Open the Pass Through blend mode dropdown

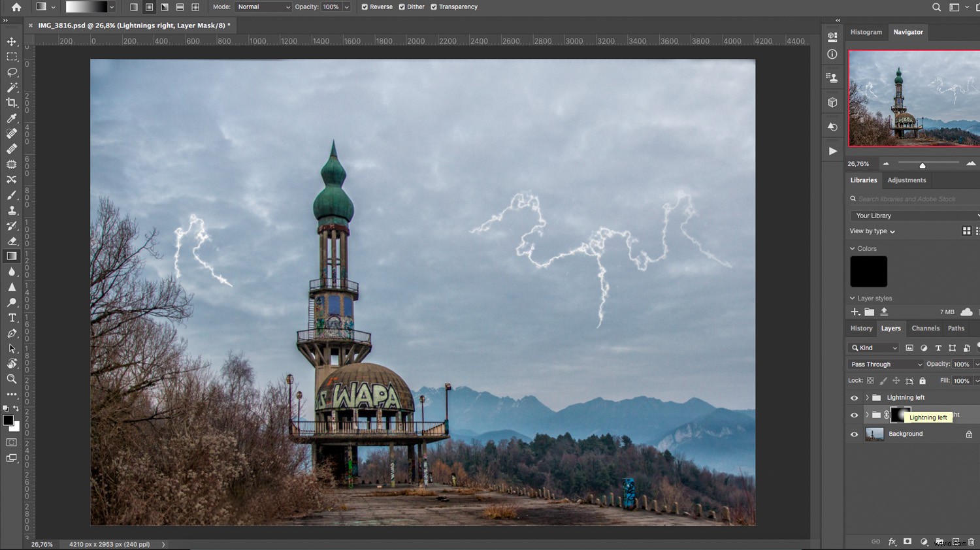point(885,364)
